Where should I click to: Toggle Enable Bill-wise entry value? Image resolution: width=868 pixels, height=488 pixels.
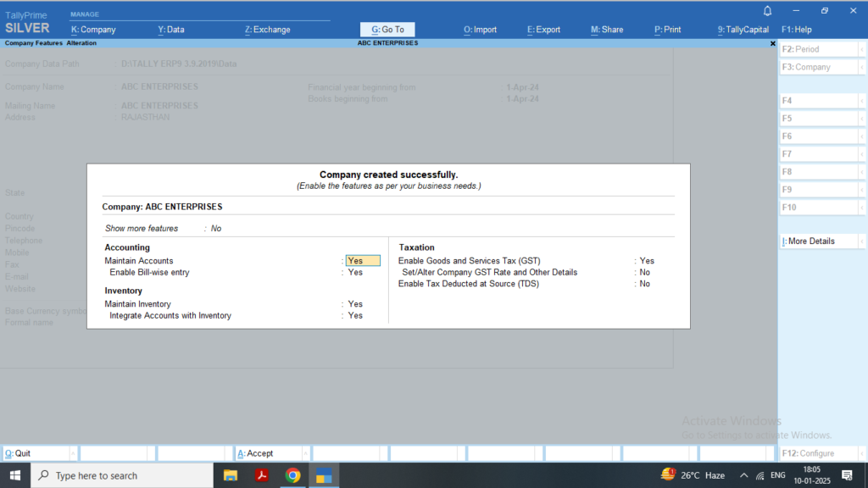[x=355, y=273]
